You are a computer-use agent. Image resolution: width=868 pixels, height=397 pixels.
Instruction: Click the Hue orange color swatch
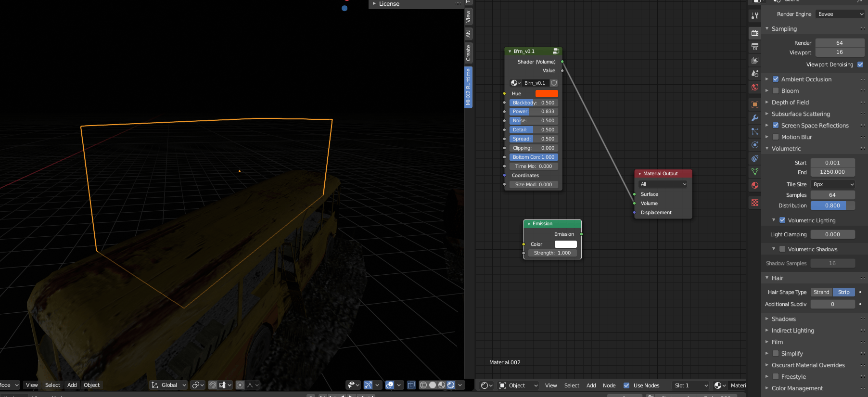click(547, 93)
